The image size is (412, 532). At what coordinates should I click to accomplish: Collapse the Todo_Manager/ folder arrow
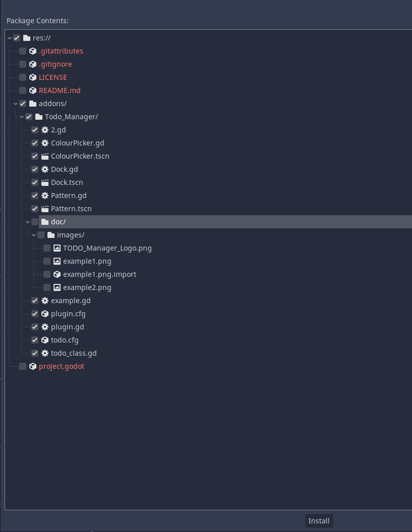pyautogui.click(x=22, y=117)
